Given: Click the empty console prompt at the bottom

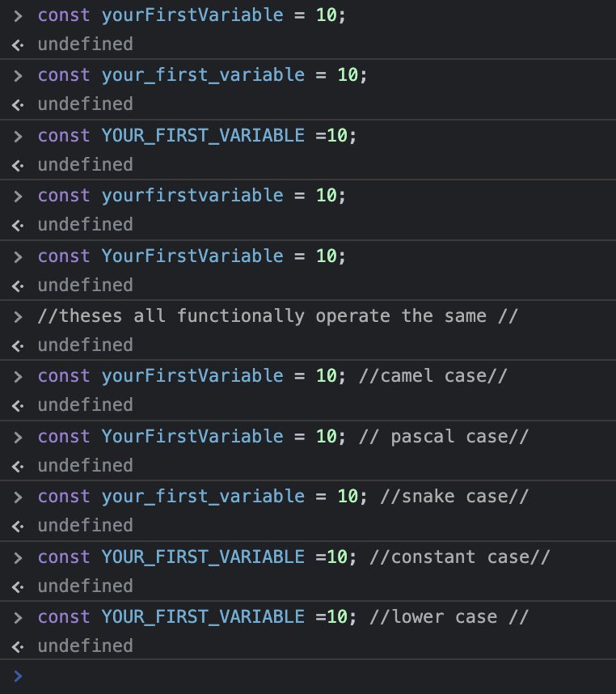Looking at the screenshot, I should 308,676.
